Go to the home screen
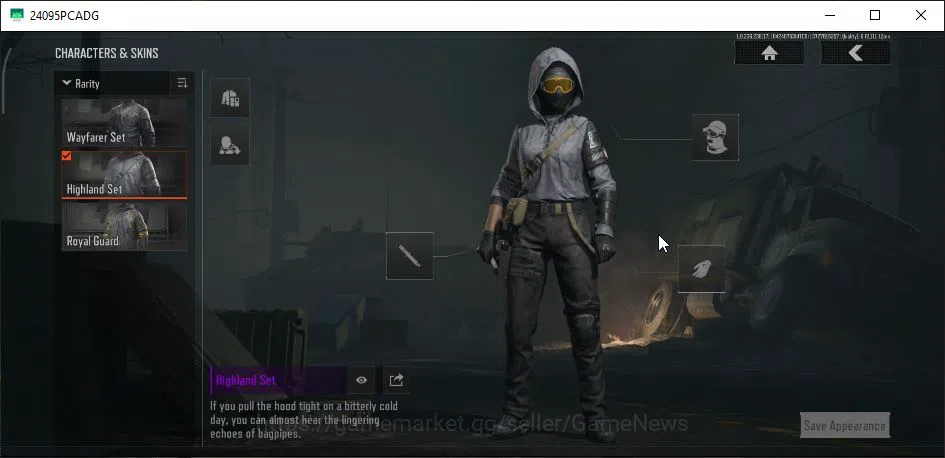945x458 pixels. [769, 53]
